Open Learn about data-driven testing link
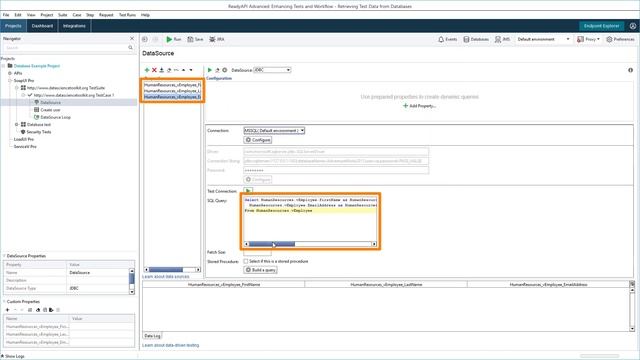The height and width of the screenshot is (360, 640). tap(171, 345)
